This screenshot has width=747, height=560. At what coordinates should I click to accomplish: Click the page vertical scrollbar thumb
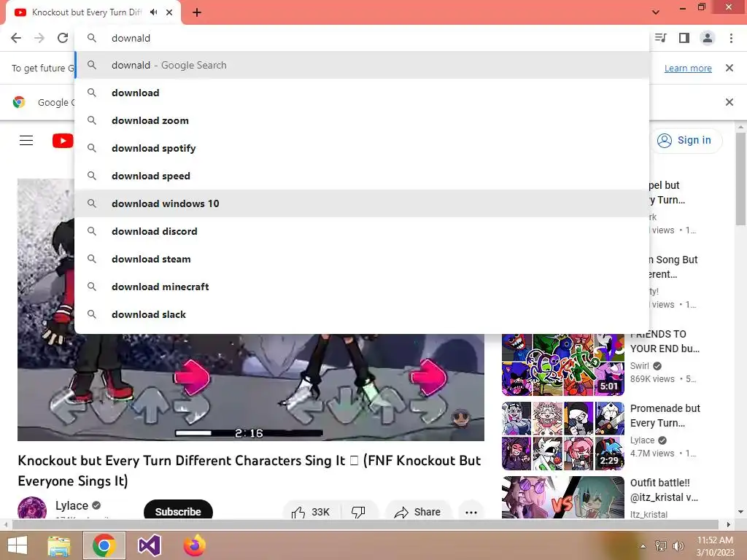(741, 179)
